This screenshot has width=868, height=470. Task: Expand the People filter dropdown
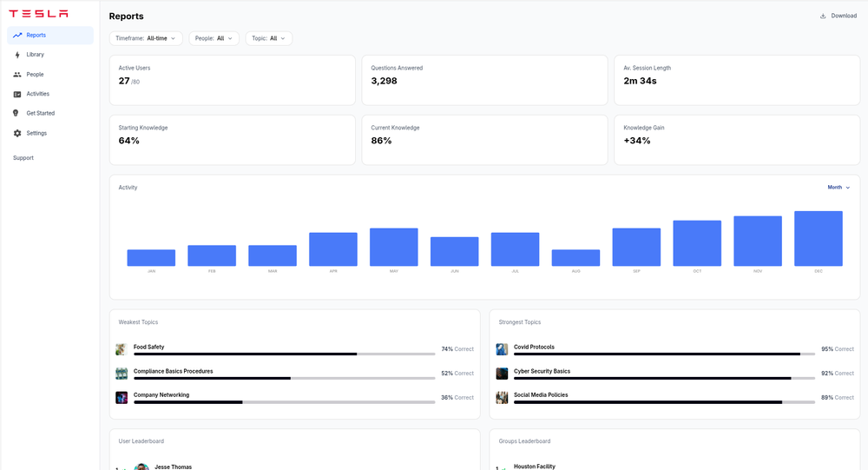[214, 38]
